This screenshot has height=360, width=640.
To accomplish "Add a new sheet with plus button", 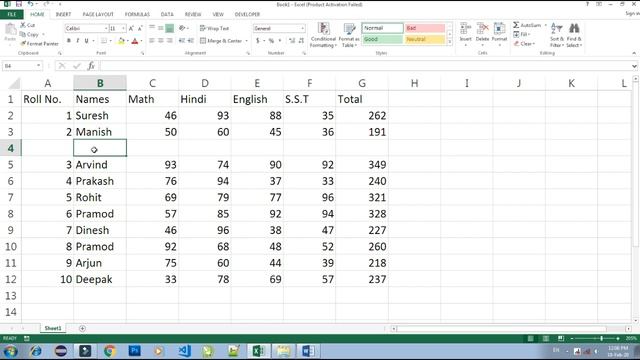I will tap(82, 328).
